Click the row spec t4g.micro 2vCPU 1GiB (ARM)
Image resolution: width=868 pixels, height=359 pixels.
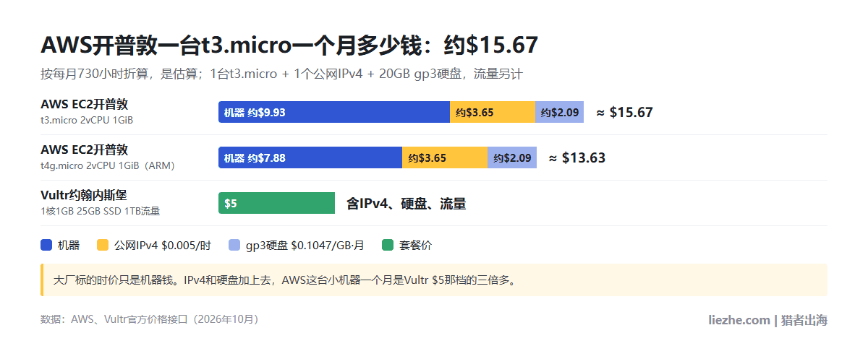pos(108,165)
